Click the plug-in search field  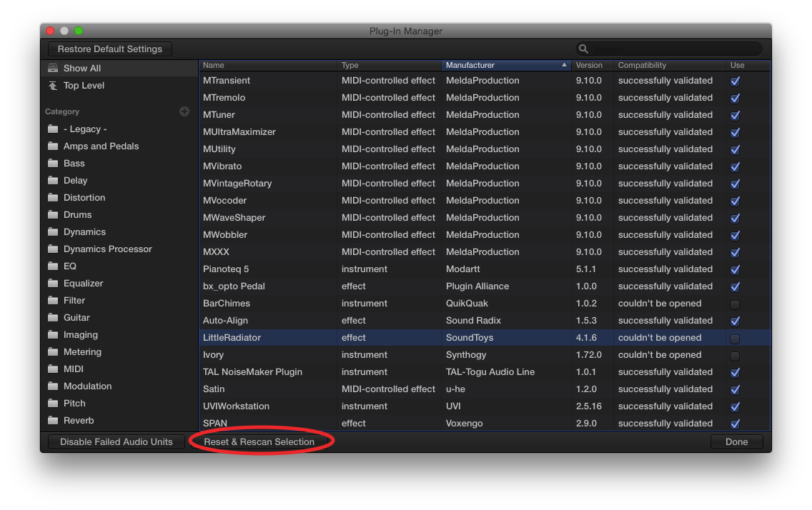click(668, 49)
